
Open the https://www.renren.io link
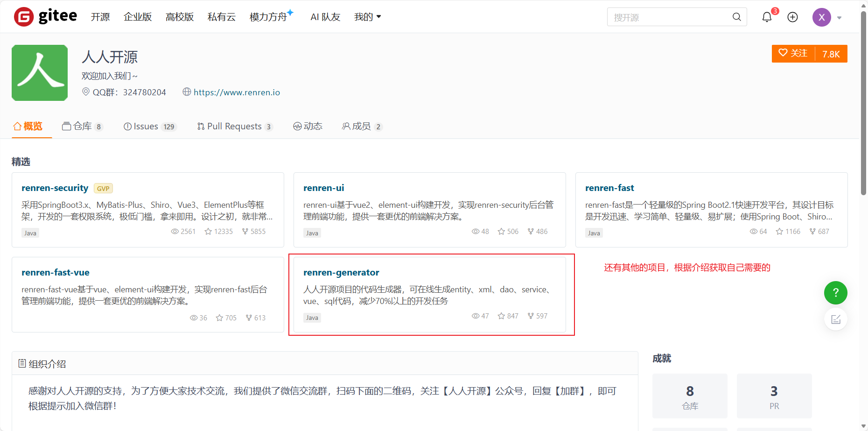coord(237,92)
